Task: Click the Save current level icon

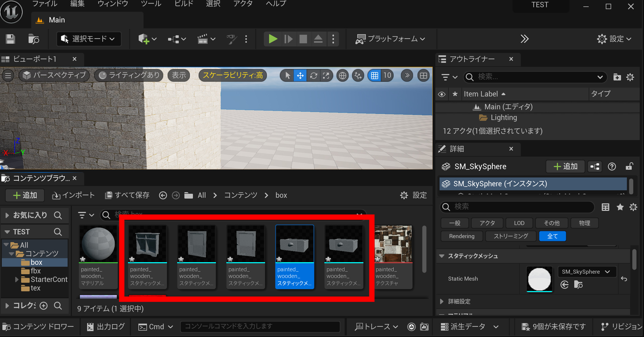Action: click(x=10, y=39)
